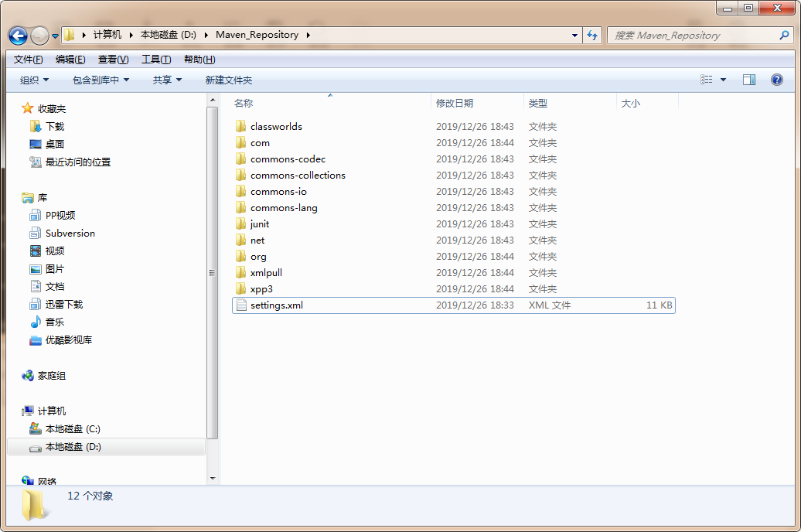Click the settings.xml file icon
Image resolution: width=801 pixels, height=532 pixels.
point(241,305)
